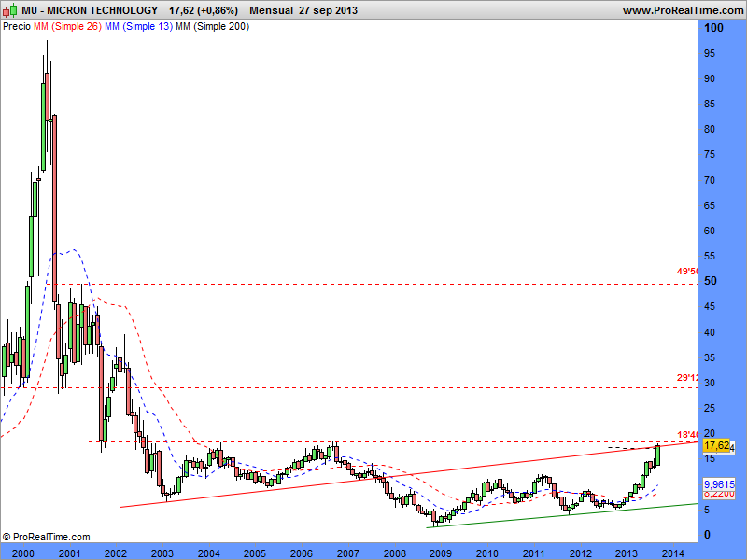The width and height of the screenshot is (747, 560).
Task: Click the 27 sep 2013 date
Action: [x=329, y=10]
